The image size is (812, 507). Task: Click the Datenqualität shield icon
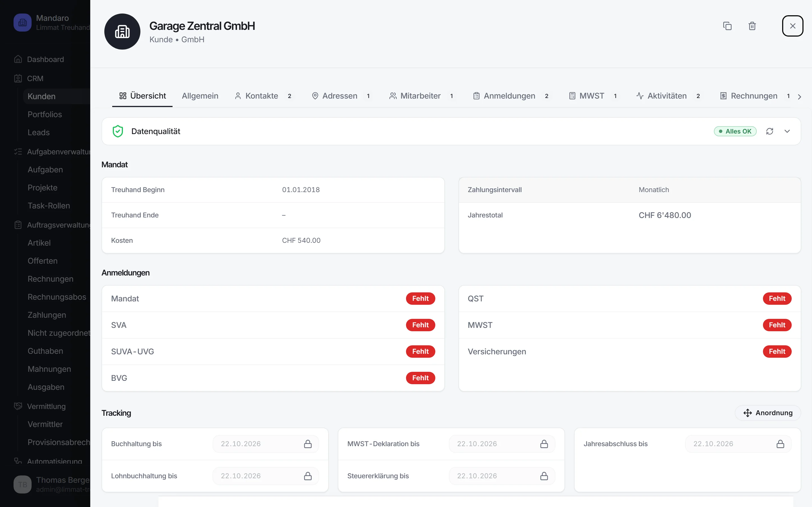118,131
